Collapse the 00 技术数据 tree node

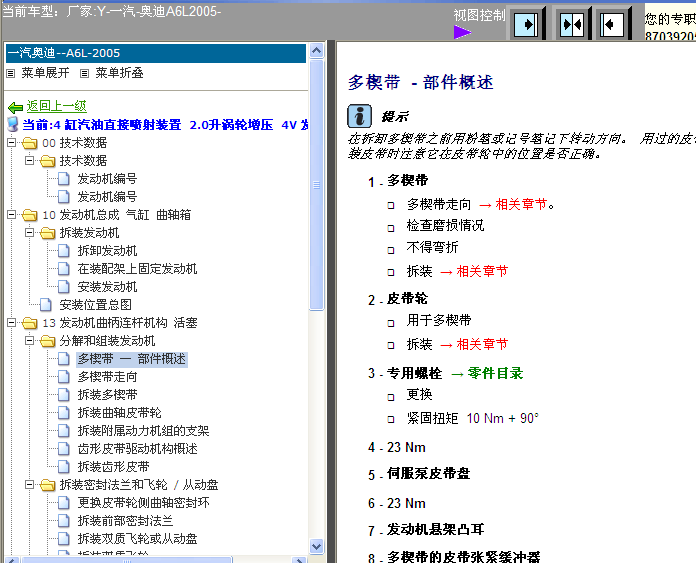[12, 143]
